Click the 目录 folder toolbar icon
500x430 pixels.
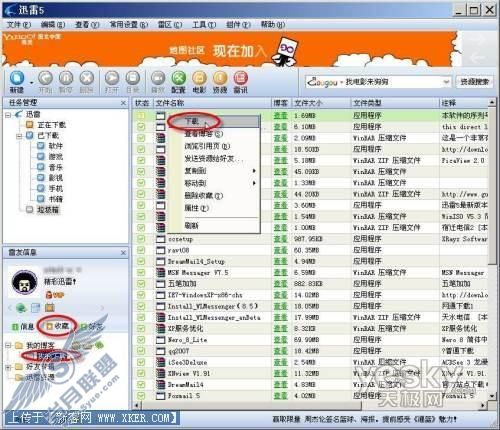(x=133, y=79)
